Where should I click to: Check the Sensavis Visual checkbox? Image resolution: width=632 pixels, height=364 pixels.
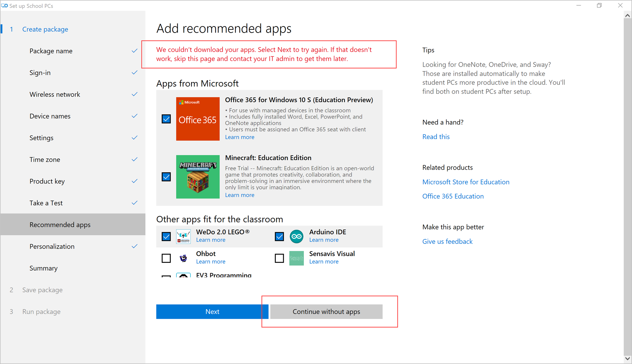point(279,258)
